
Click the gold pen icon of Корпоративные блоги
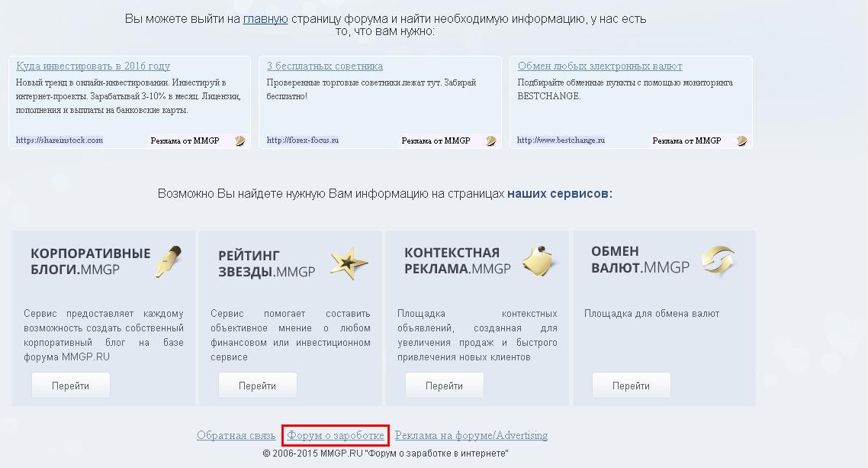pyautogui.click(x=169, y=261)
